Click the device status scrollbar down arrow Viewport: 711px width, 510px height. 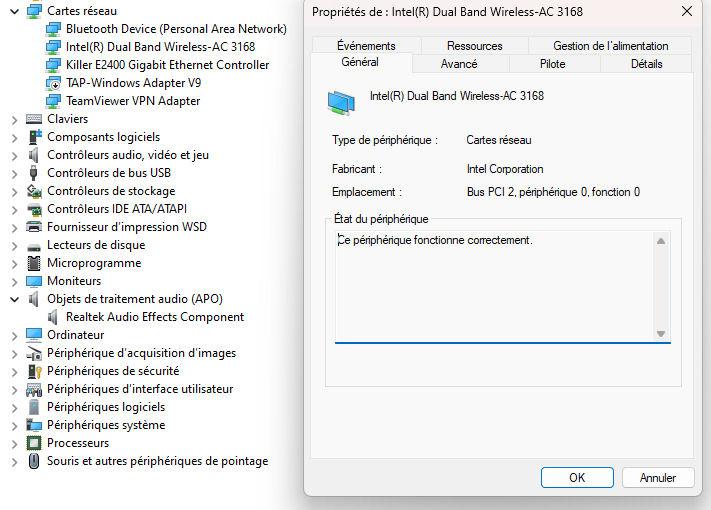click(660, 334)
